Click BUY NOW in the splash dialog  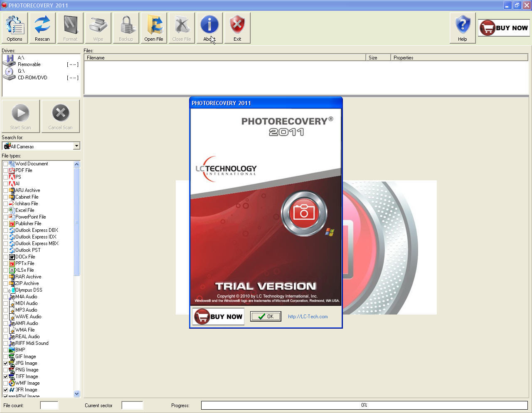218,317
